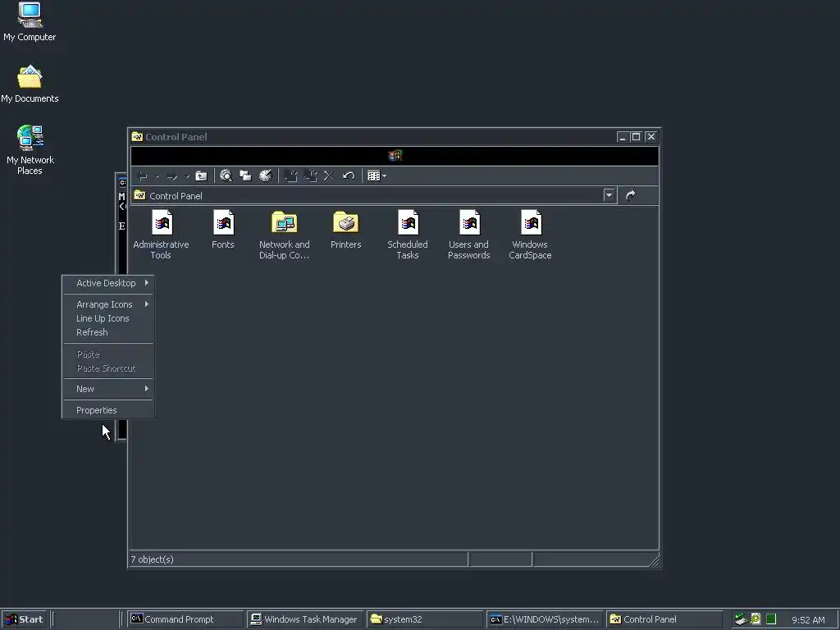Select My Computer desktop icon

30,21
